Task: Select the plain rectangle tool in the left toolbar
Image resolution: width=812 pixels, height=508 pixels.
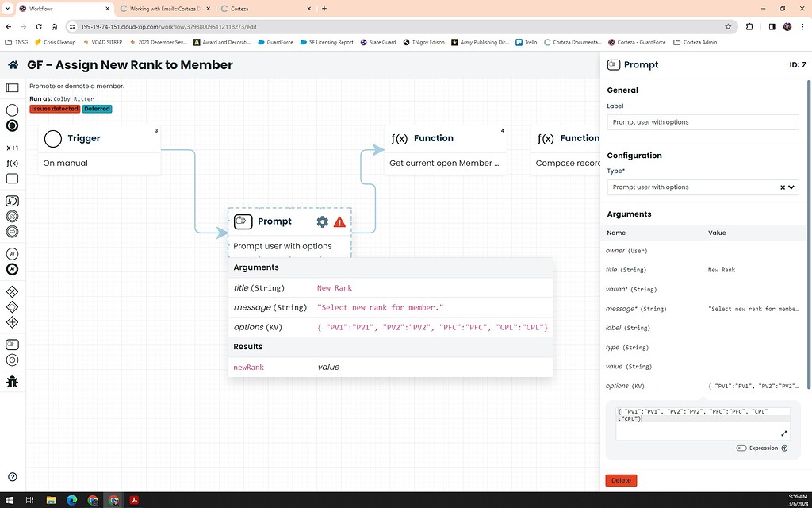Action: point(12,179)
